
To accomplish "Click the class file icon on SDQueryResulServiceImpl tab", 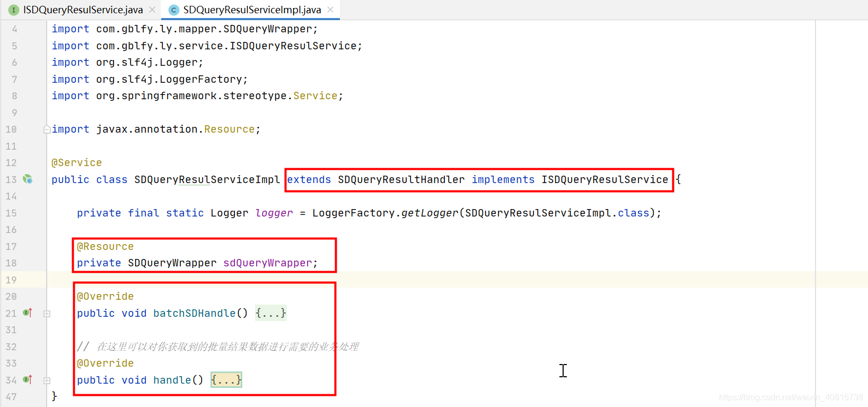I will [173, 10].
